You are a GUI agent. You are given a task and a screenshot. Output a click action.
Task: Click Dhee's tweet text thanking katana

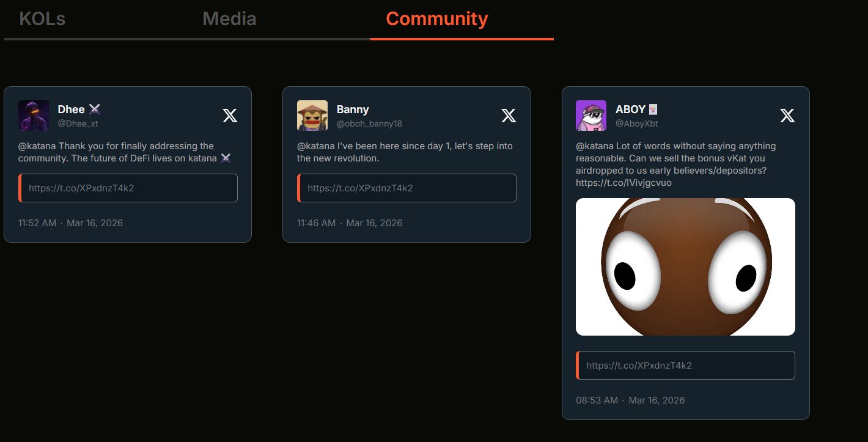pyautogui.click(x=125, y=152)
